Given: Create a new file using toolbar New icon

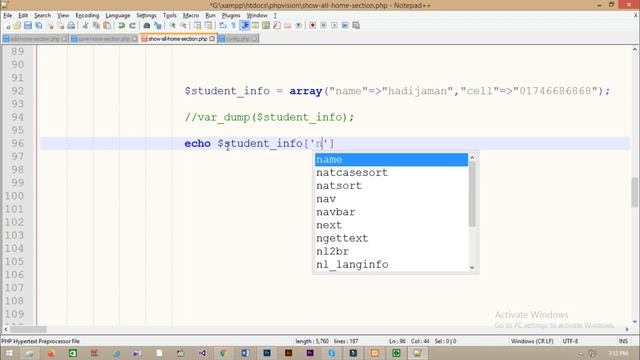Looking at the screenshot, I should 7,25.
